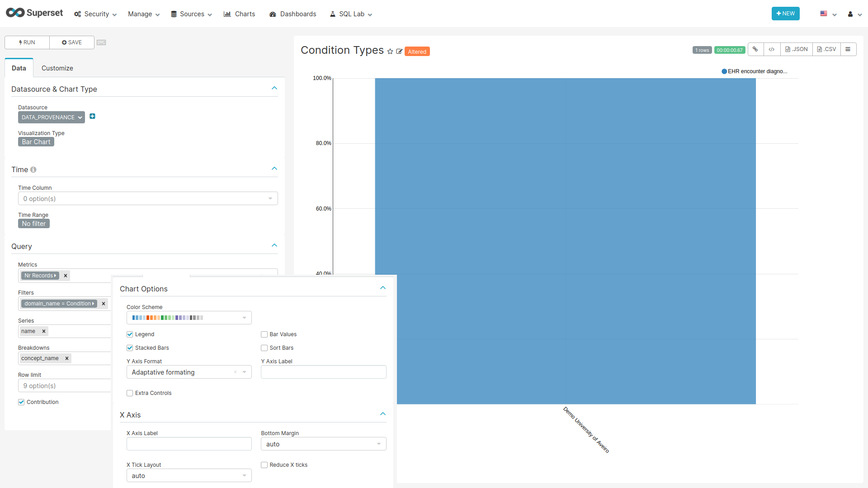868x488 pixels.
Task: Go to Dashboards page
Action: click(292, 14)
